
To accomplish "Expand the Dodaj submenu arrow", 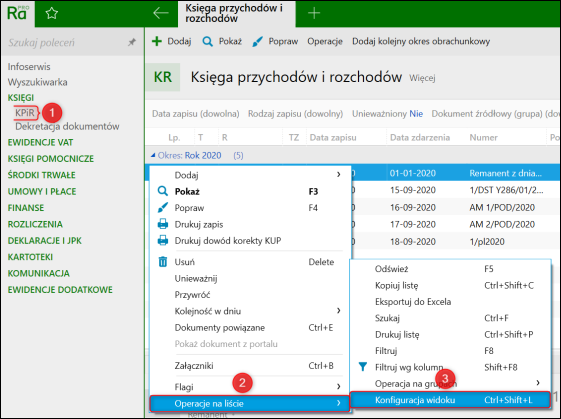I will point(338,175).
